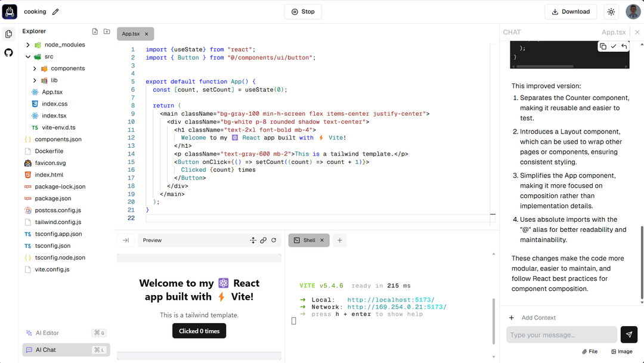The width and height of the screenshot is (644, 363).
Task: Download the project files
Action: [570, 11]
